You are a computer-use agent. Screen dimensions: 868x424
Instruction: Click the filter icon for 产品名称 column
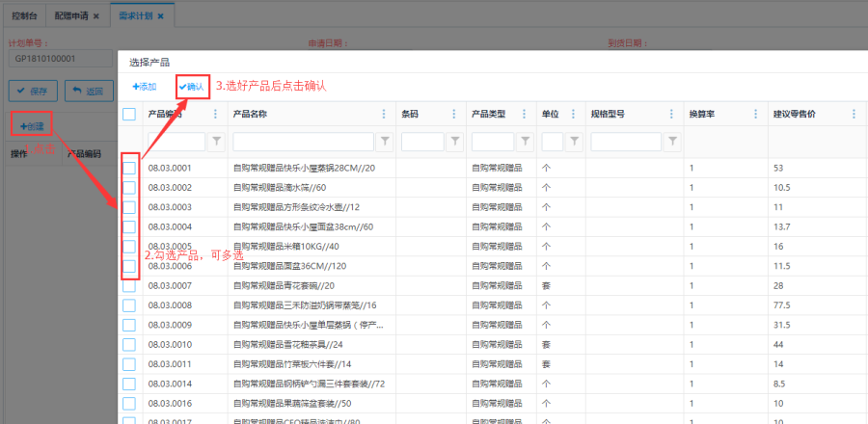tap(385, 142)
